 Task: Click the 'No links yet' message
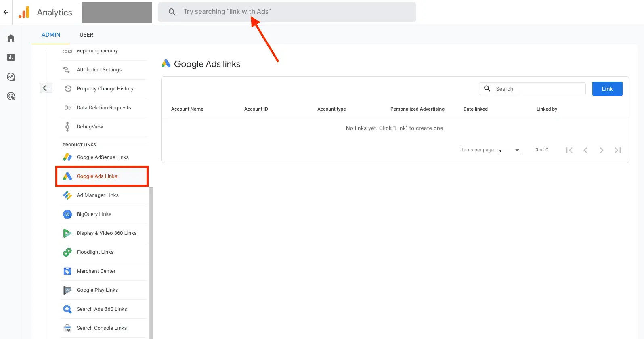pos(395,128)
